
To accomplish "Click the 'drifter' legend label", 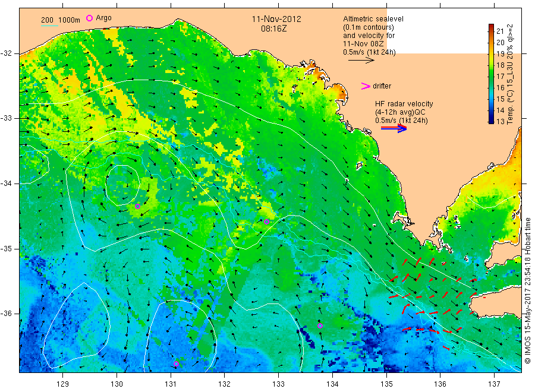I will 382,86.
